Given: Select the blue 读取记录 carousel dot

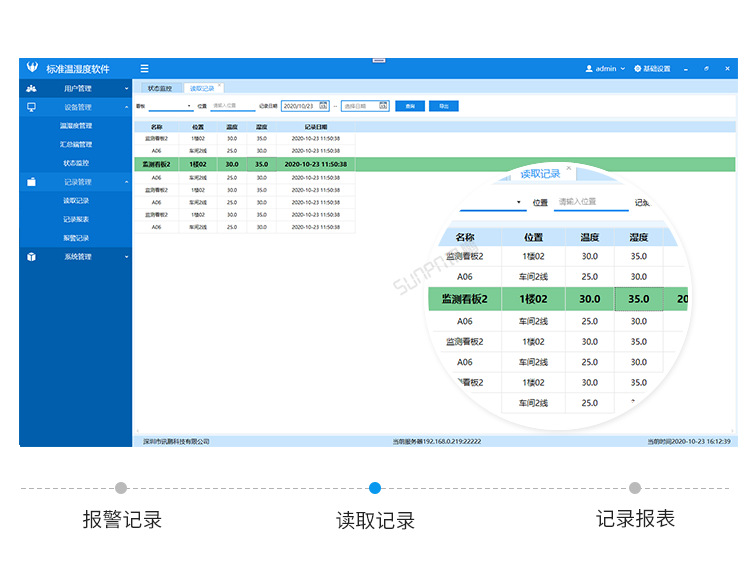Looking at the screenshot, I should click(375, 488).
